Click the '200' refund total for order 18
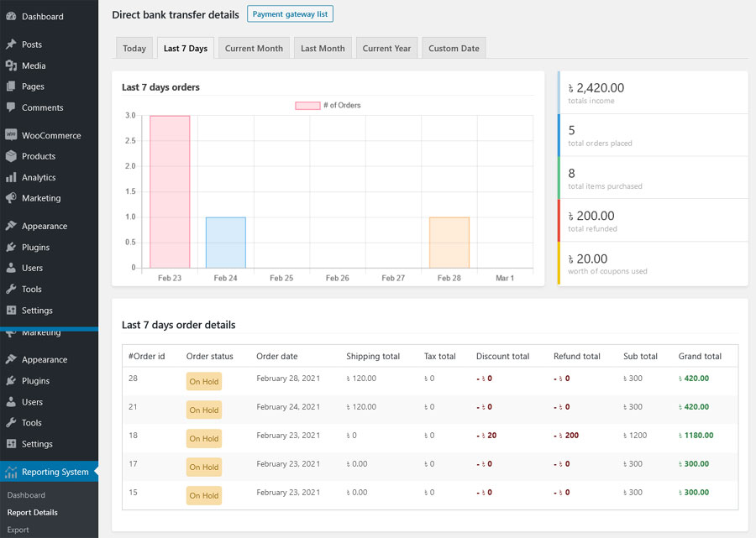 point(565,436)
